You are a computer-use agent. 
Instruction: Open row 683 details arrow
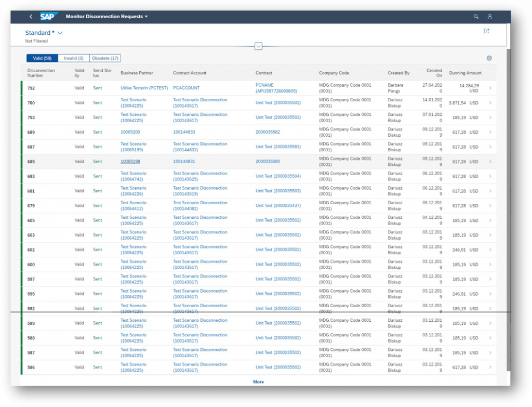[x=490, y=176]
